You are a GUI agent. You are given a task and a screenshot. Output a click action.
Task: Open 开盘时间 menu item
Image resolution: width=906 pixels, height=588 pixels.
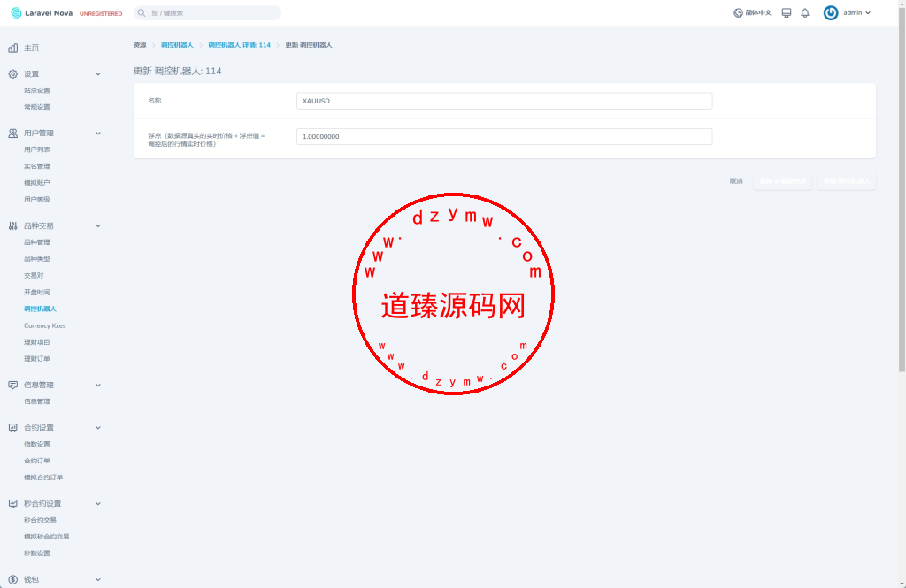point(37,293)
